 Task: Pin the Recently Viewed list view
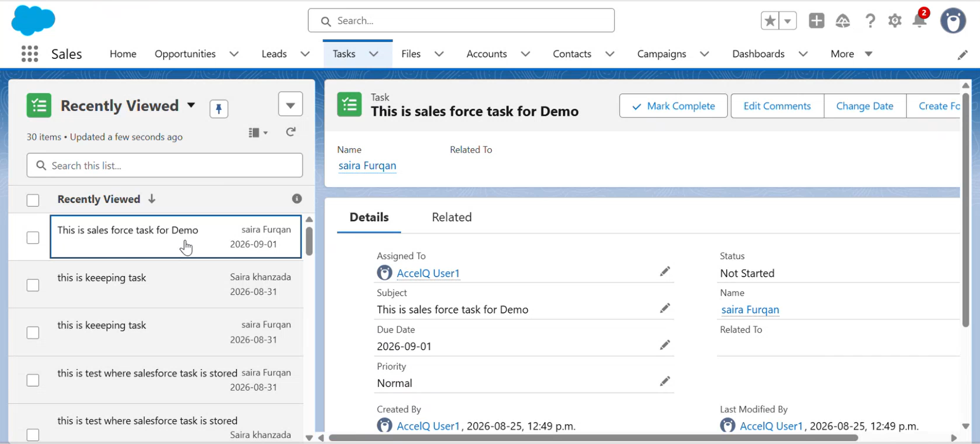click(219, 109)
